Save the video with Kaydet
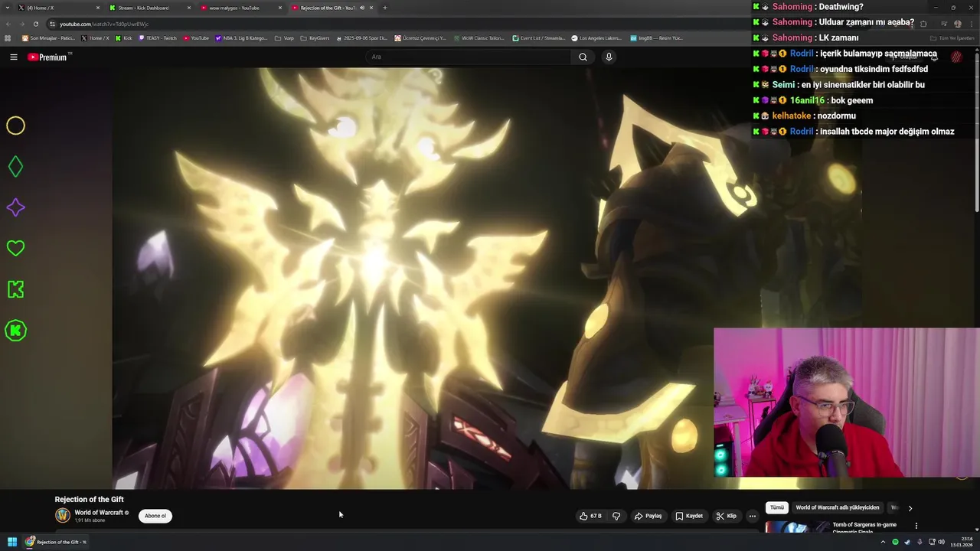 click(688, 516)
